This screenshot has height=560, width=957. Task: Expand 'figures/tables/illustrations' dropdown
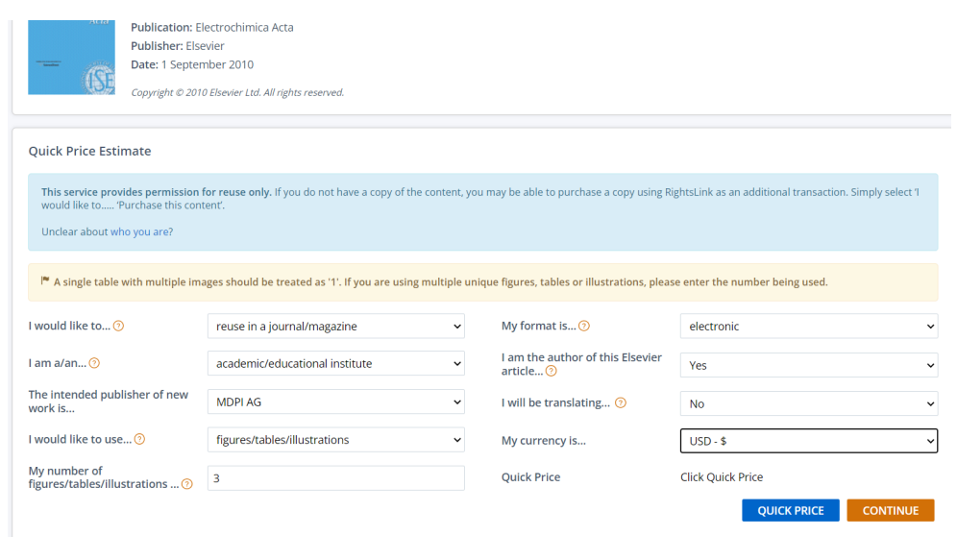[335, 440]
